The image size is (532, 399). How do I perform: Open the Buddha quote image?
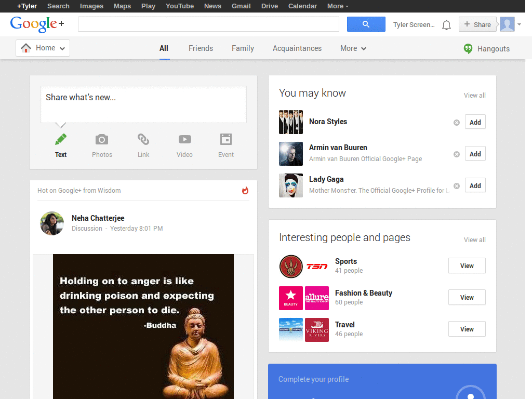tap(143, 326)
